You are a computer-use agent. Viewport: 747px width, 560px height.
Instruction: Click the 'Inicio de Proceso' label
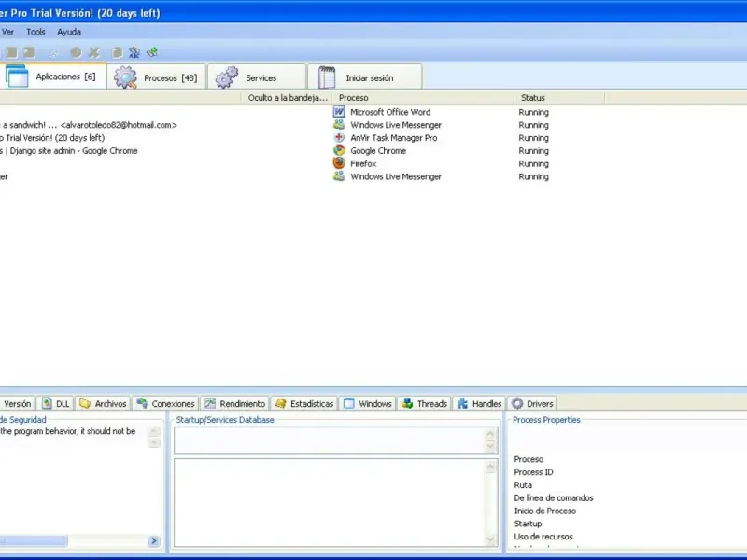click(x=545, y=511)
